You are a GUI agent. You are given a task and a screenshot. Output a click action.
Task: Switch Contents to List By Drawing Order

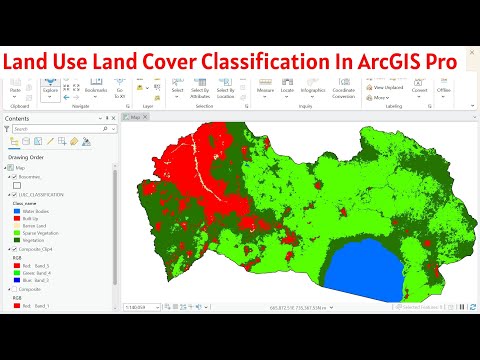click(x=14, y=141)
